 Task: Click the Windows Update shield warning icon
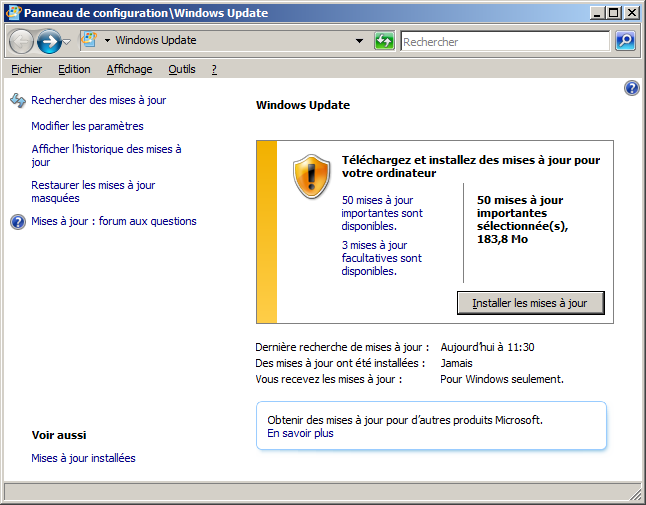coord(311,177)
